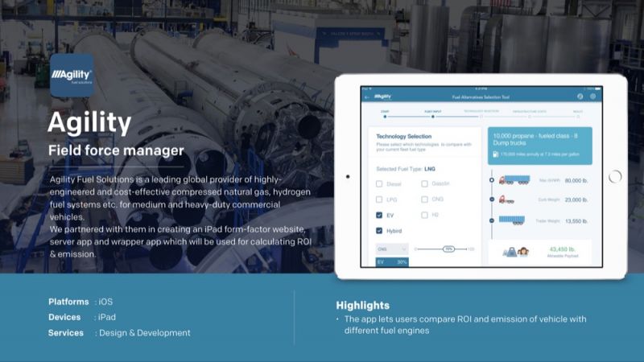The height and width of the screenshot is (362, 644).
Task: Click the 'Field force manager' subtitle
Action: [x=116, y=150]
